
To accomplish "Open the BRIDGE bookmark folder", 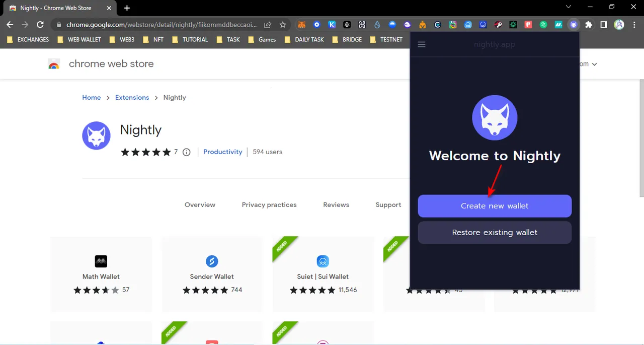I will (x=347, y=39).
